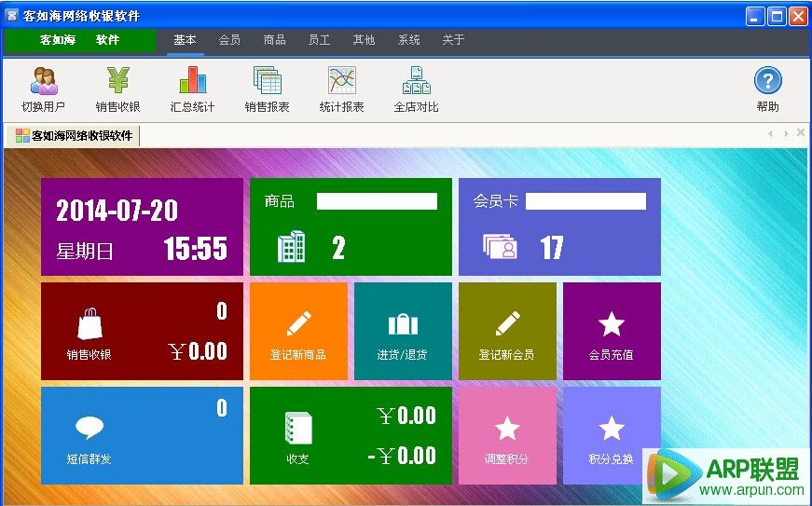Open the 短信群发 blue tile
The height and width of the screenshot is (506, 812).
click(142, 436)
